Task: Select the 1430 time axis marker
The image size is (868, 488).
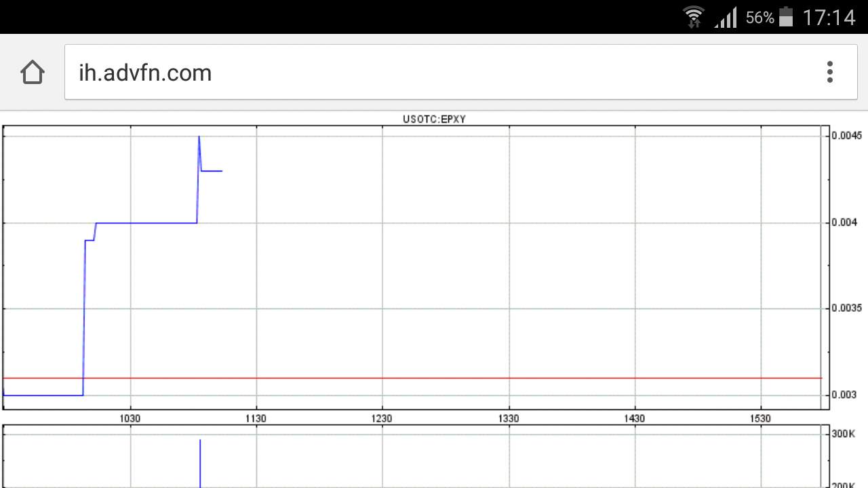Action: [635, 418]
